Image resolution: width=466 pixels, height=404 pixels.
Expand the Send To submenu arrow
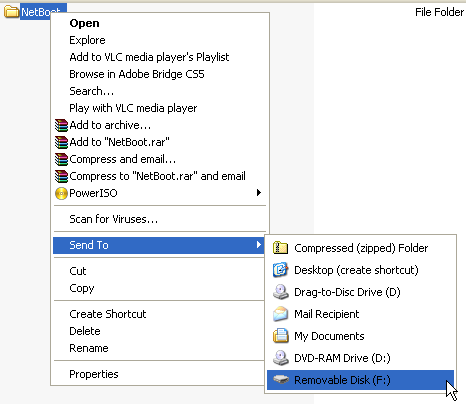click(259, 245)
